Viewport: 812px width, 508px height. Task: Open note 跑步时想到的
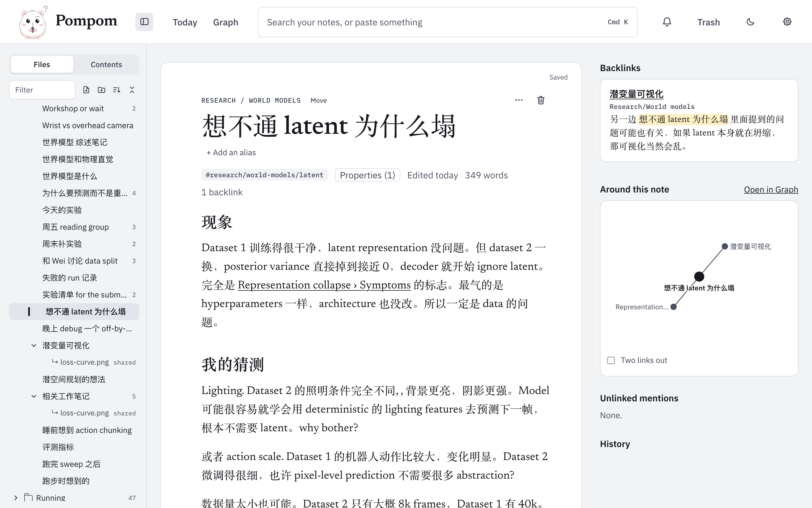click(x=74, y=481)
